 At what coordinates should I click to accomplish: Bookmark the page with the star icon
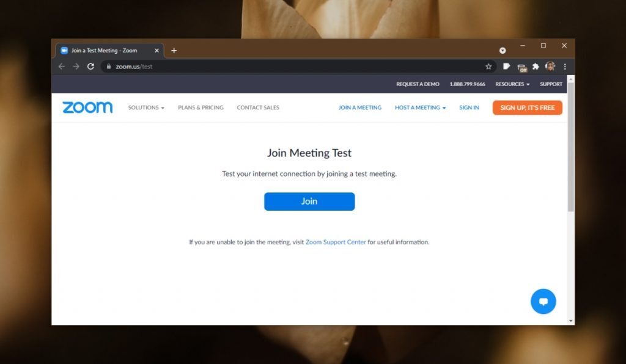click(x=488, y=66)
